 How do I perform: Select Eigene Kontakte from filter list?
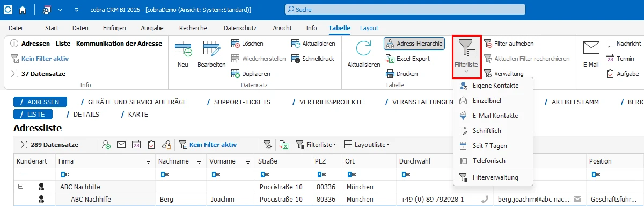pos(493,86)
